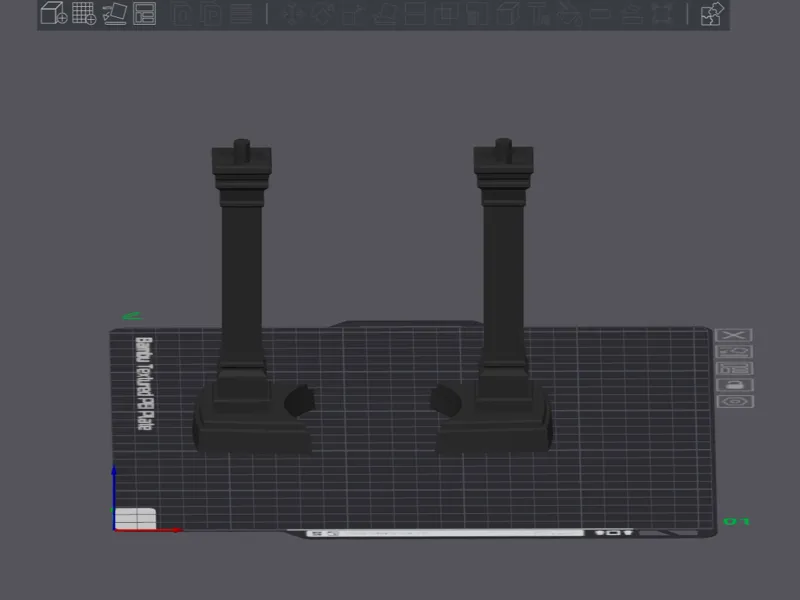Click the Split to parts icon

click(211, 14)
